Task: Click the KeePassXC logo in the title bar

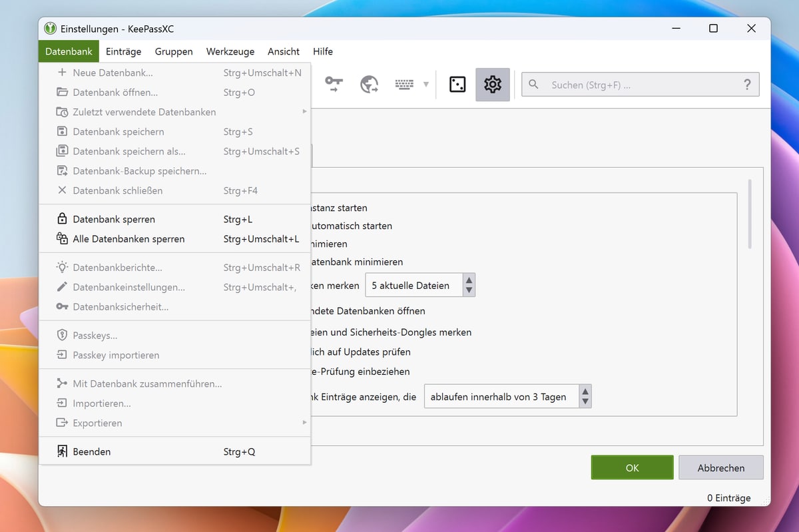Action: click(x=50, y=29)
